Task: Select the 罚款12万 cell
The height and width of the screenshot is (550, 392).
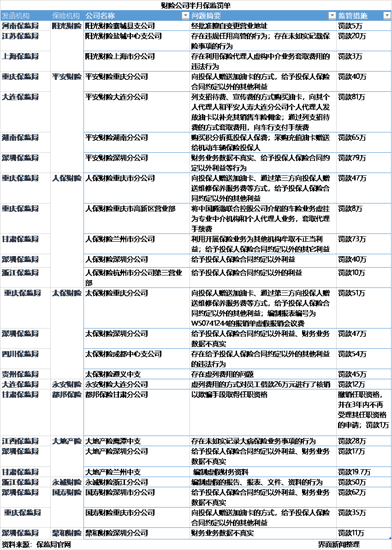Action: (x=363, y=384)
